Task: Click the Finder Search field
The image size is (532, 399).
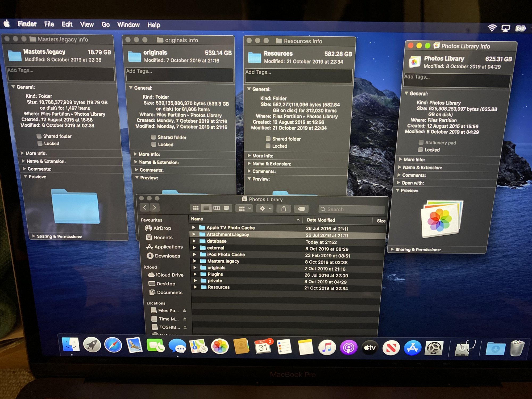Action: pos(352,209)
